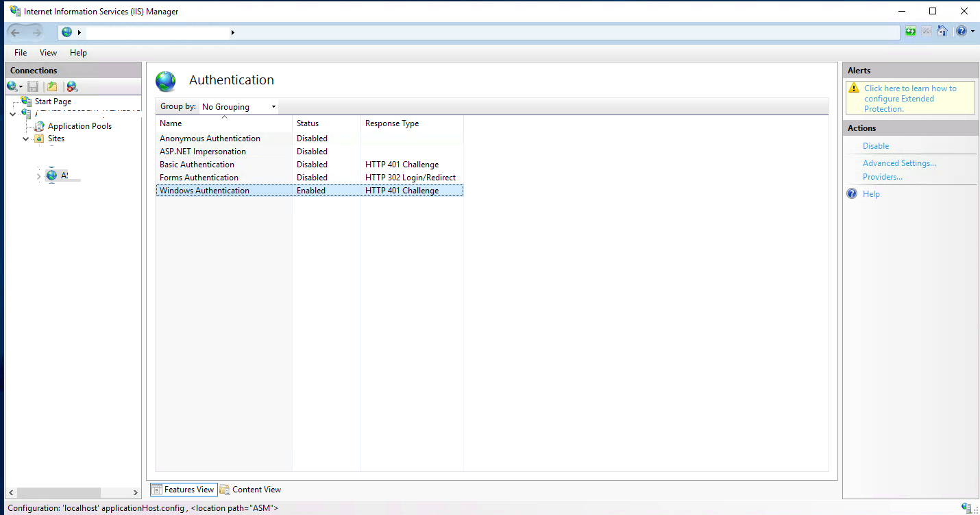Screen dimensions: 980x515
Task: Click the warning icon in the Alerts panel
Action: click(x=853, y=88)
